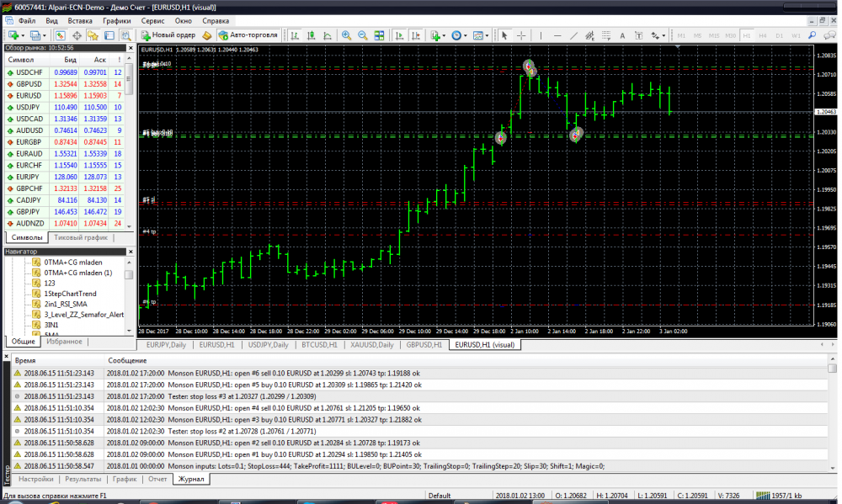Screen dimensions: 842x504
Task: Open the Файл menu
Action: (x=27, y=21)
